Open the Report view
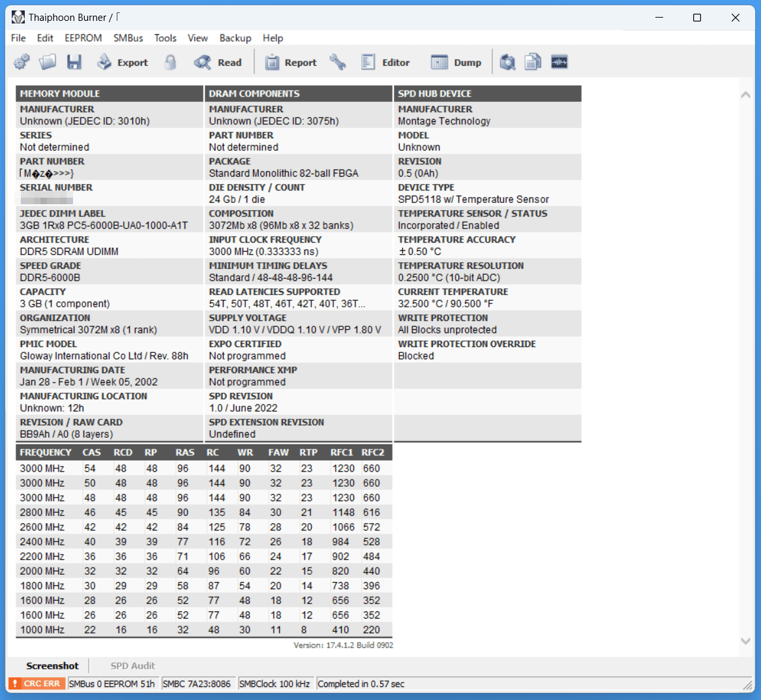This screenshot has height=700, width=761. pyautogui.click(x=290, y=62)
